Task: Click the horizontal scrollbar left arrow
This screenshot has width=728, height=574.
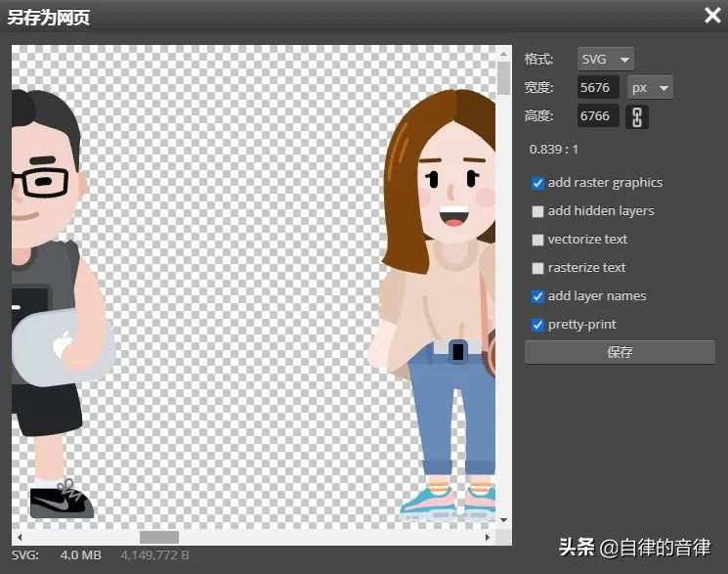Action: coord(19,537)
